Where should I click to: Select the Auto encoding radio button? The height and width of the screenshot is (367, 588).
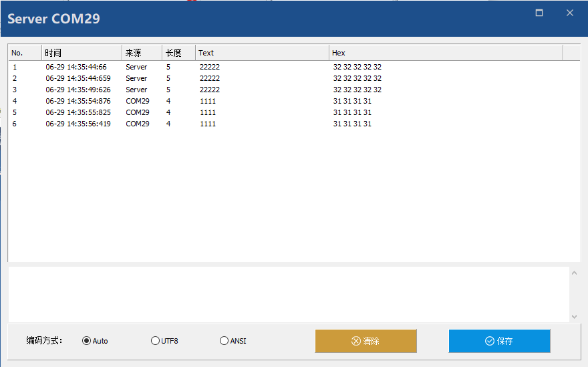[x=86, y=341]
